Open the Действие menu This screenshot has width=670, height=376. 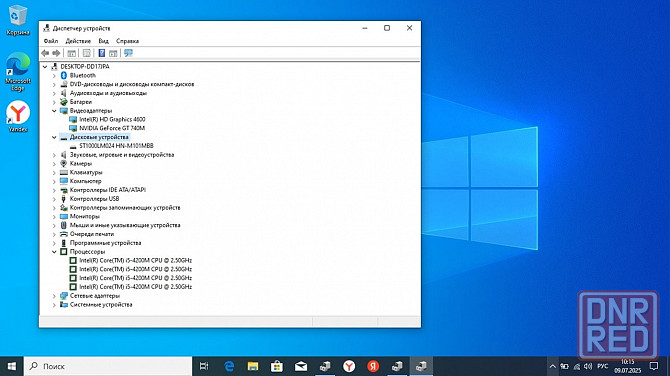(78, 41)
